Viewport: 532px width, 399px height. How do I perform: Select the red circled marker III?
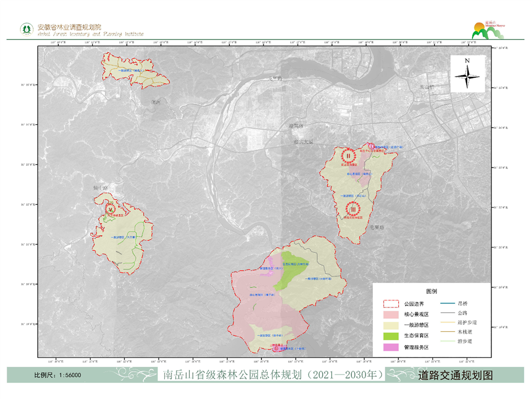point(352,209)
